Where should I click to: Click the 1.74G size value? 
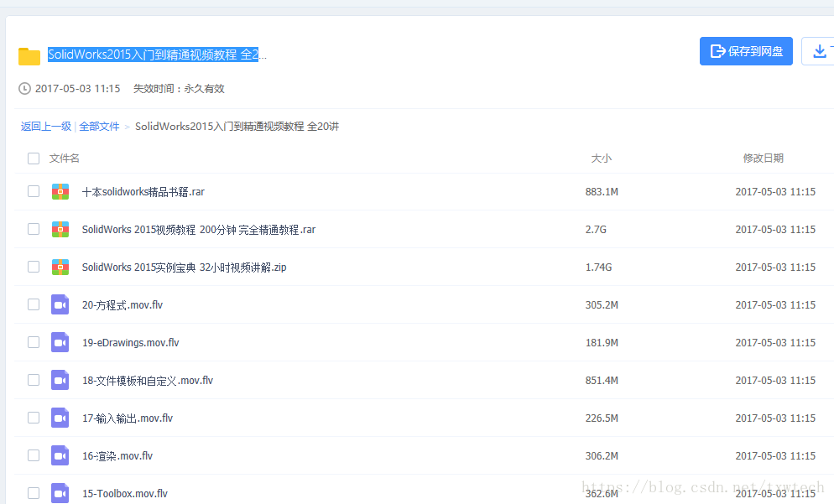[598, 268]
